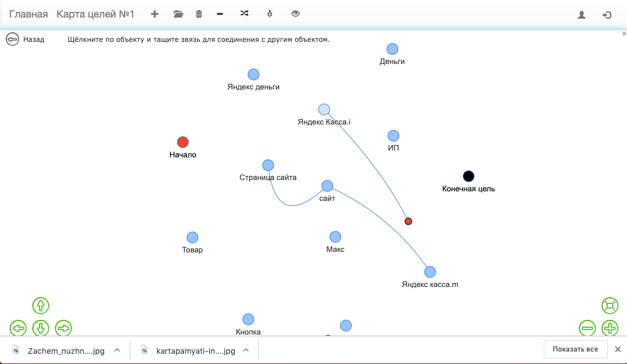Open the folder icon in top toolbar
This screenshot has height=364, width=627.
(x=178, y=14)
